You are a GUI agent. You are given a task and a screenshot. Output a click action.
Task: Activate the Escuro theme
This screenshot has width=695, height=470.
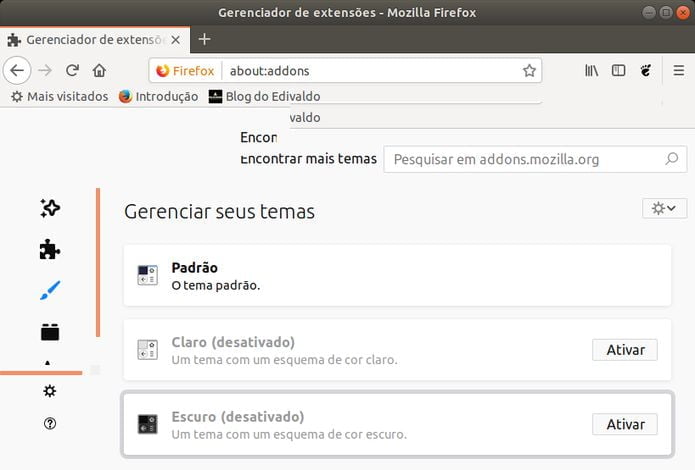pyautogui.click(x=625, y=424)
